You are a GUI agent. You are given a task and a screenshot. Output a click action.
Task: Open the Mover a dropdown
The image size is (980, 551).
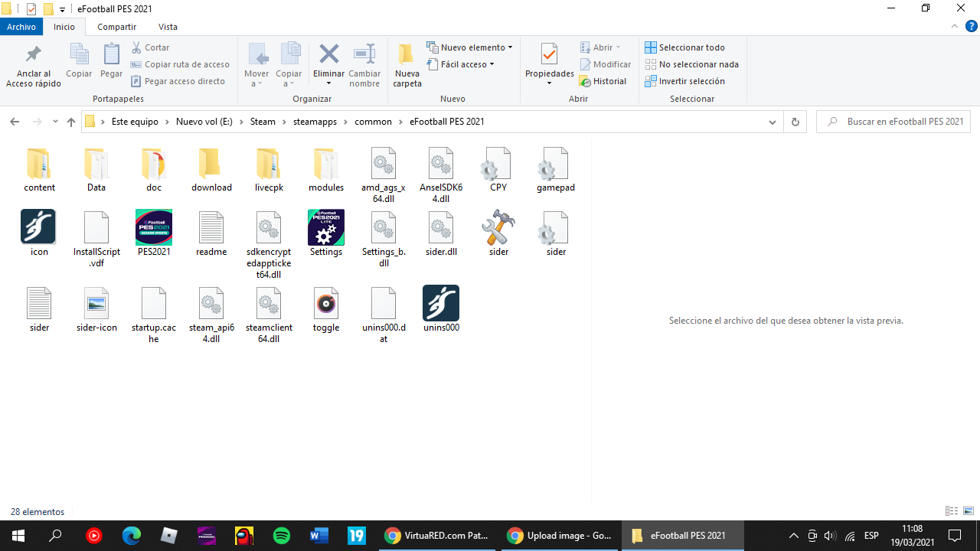256,64
